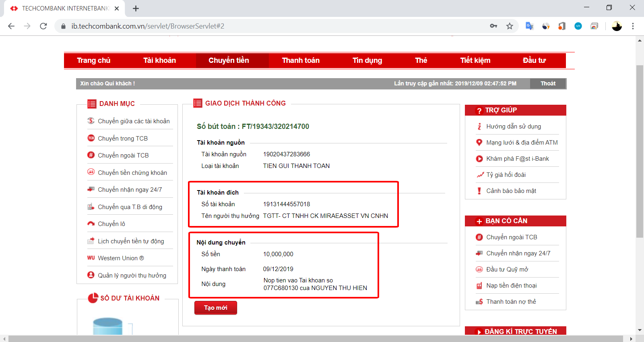Viewport: 644px width, 342px height.
Task: Click the 'Tạo mới' button
Action: pos(216,308)
